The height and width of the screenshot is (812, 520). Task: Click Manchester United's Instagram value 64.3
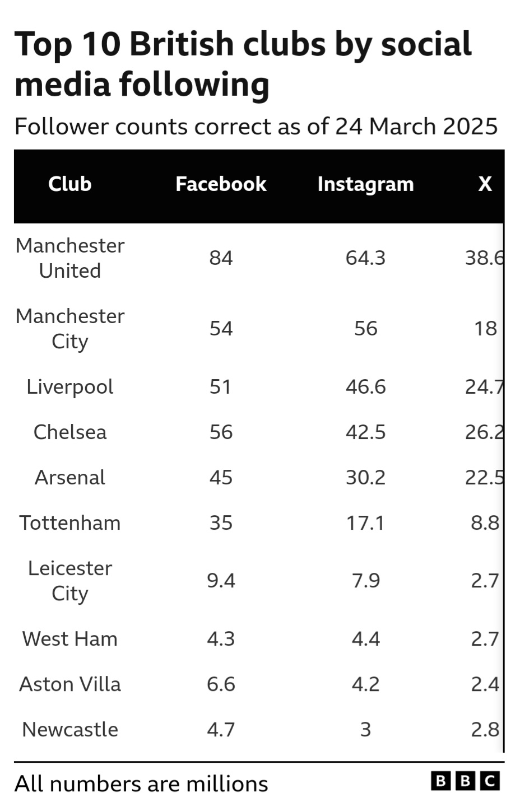coord(365,258)
